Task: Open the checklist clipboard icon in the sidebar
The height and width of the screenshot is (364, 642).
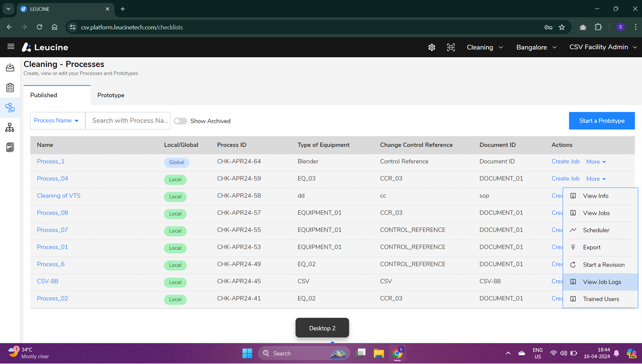Action: click(10, 87)
